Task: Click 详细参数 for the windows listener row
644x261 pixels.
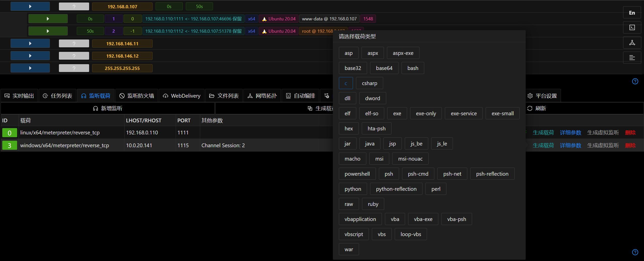Action: pos(570,145)
